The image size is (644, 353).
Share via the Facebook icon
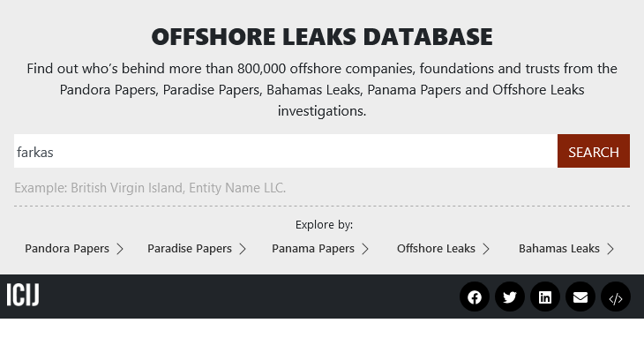tap(475, 297)
